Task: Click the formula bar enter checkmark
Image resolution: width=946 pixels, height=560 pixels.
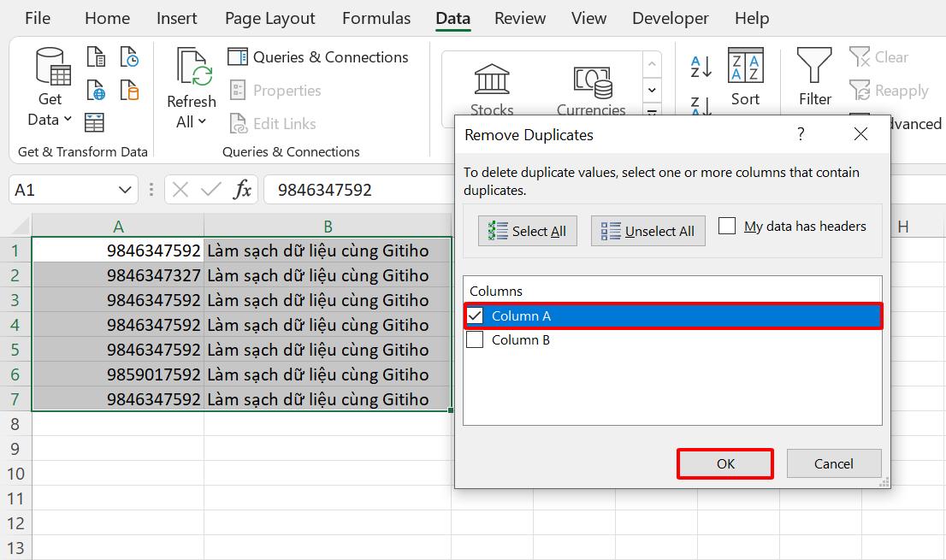Action: tap(210, 190)
